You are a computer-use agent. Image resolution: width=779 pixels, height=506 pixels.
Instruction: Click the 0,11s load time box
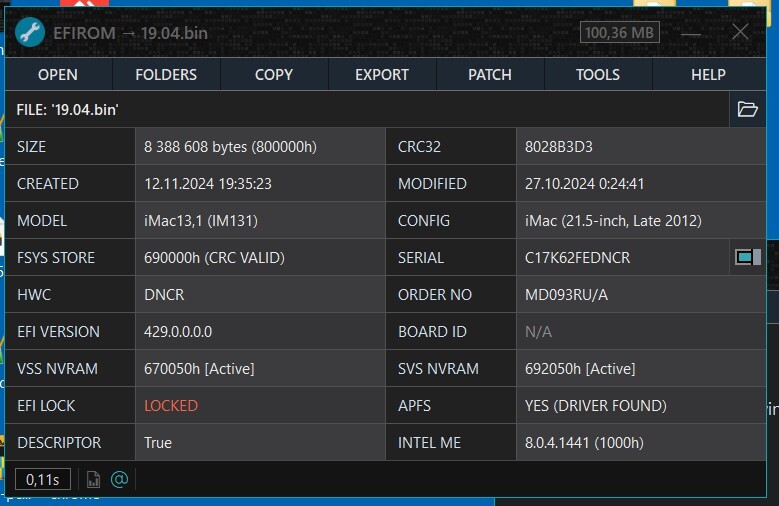pos(43,480)
